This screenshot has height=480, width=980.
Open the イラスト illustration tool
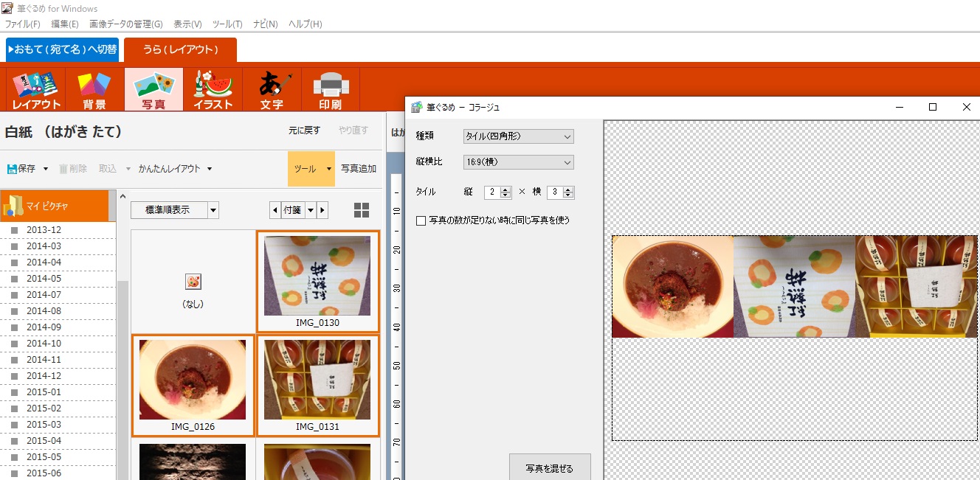(x=213, y=89)
